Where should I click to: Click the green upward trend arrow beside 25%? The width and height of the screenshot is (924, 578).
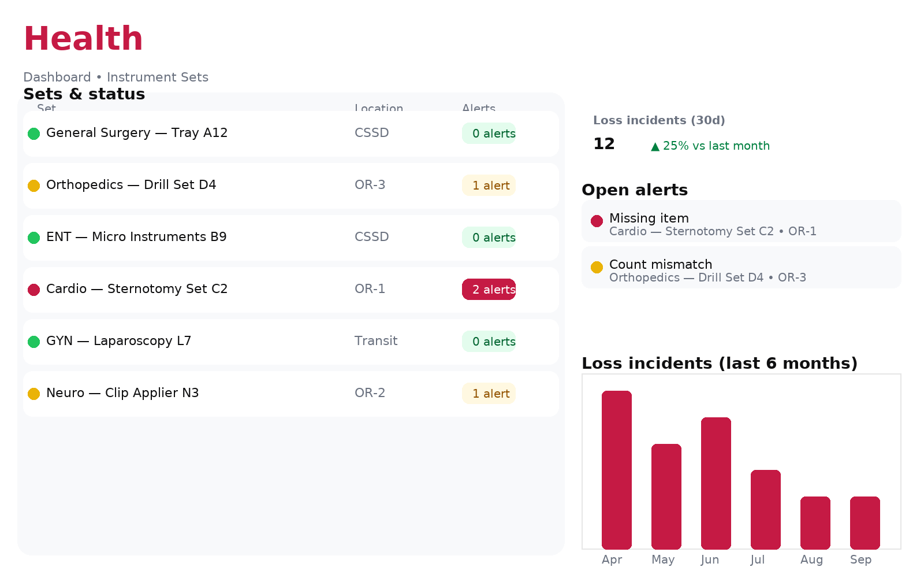click(x=655, y=146)
